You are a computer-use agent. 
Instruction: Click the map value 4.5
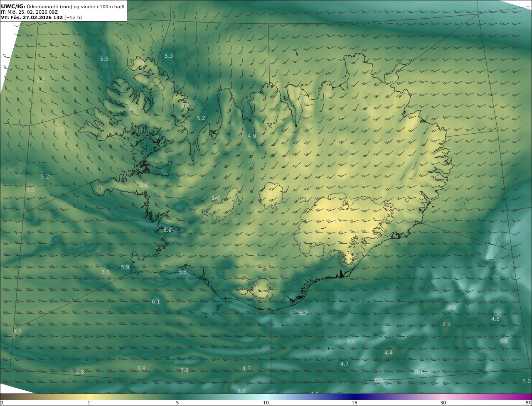click(x=495, y=319)
